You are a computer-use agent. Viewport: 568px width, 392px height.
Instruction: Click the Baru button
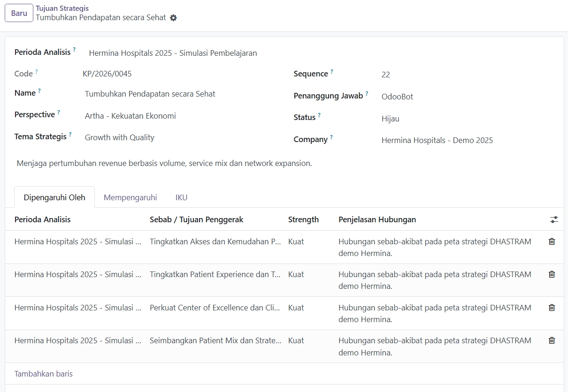pyautogui.click(x=19, y=13)
